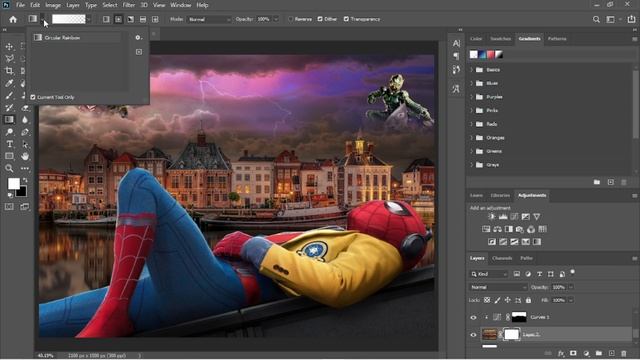Expand the Greens gradient folder
The image size is (640, 360).
(471, 151)
